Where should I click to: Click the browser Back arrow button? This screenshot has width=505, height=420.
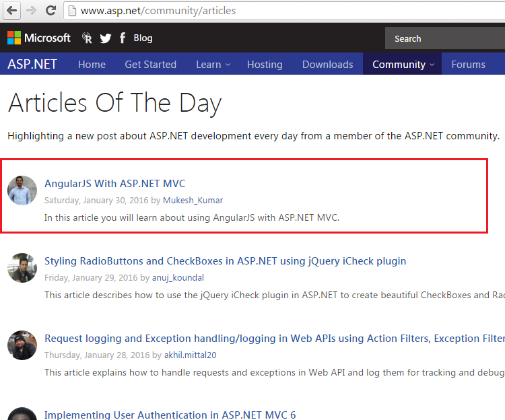point(12,11)
